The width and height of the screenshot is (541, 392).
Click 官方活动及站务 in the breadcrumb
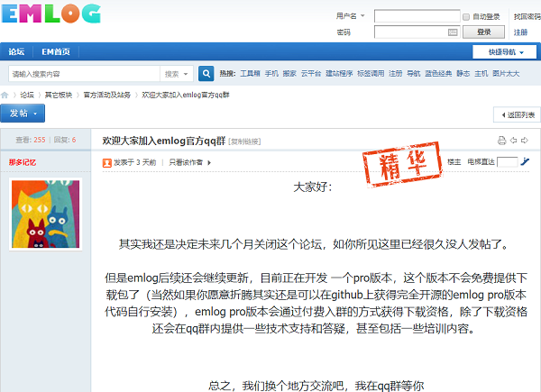coord(107,96)
